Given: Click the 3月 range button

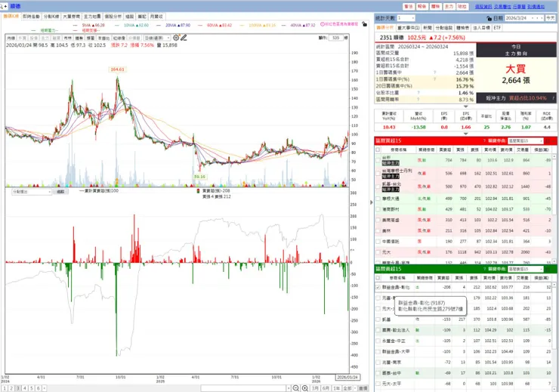Looking at the screenshot, I should point(315,388).
